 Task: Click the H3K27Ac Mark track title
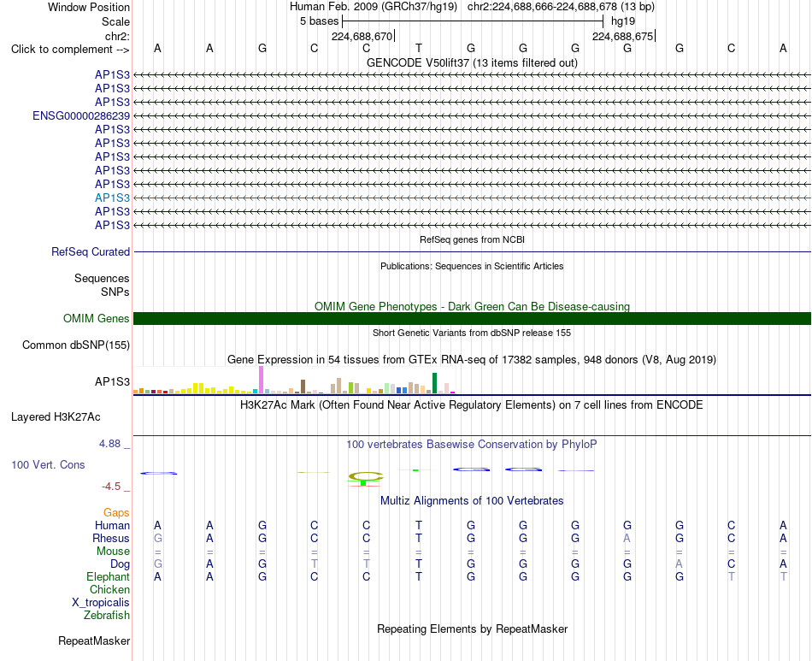(472, 404)
